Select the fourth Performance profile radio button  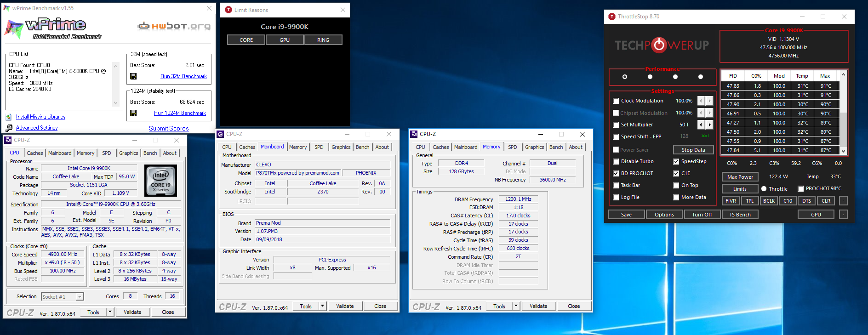[x=701, y=77]
